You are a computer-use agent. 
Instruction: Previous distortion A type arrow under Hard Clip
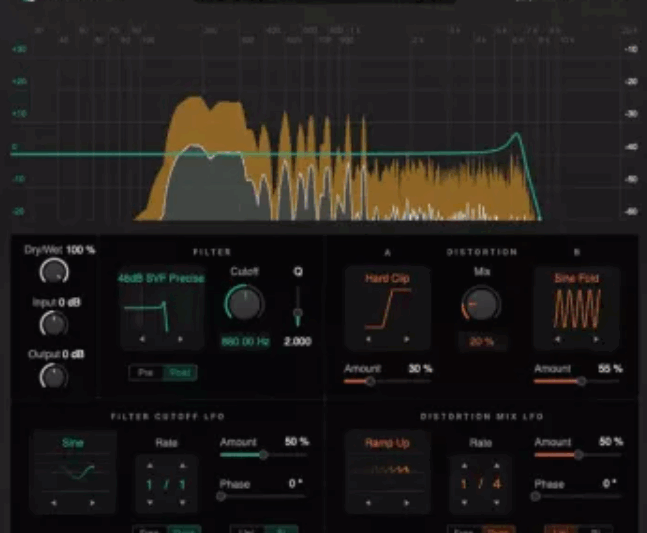pyautogui.click(x=368, y=339)
